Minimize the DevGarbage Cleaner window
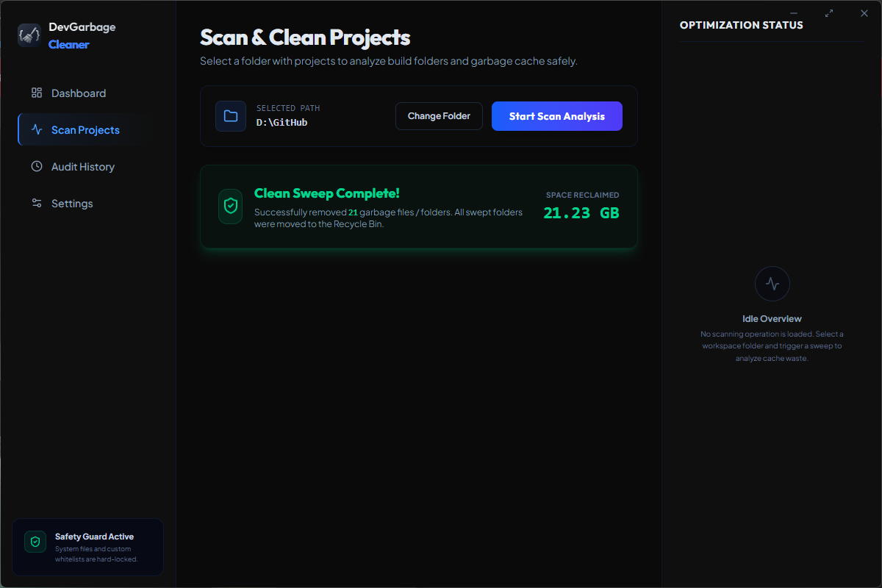Image resolution: width=882 pixels, height=588 pixels. (795, 13)
